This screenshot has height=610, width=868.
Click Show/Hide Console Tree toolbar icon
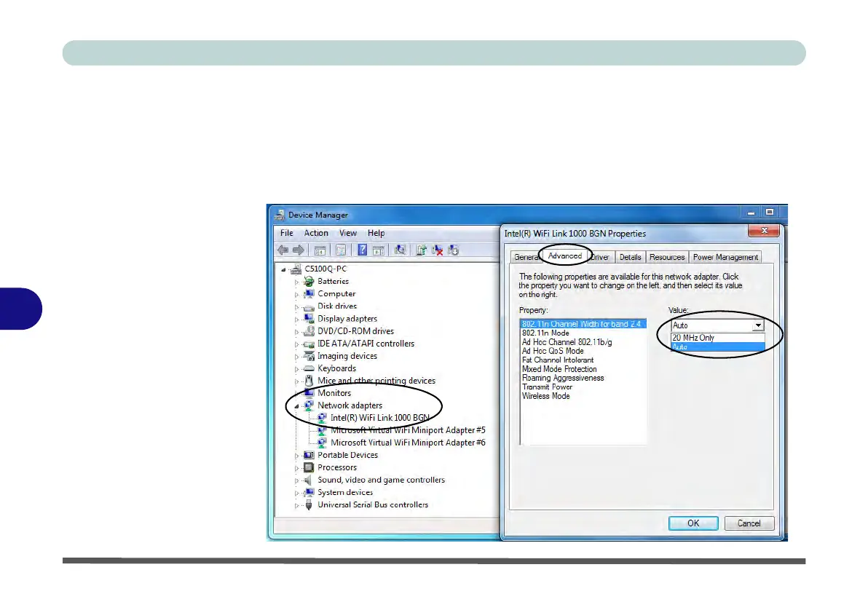tap(320, 250)
